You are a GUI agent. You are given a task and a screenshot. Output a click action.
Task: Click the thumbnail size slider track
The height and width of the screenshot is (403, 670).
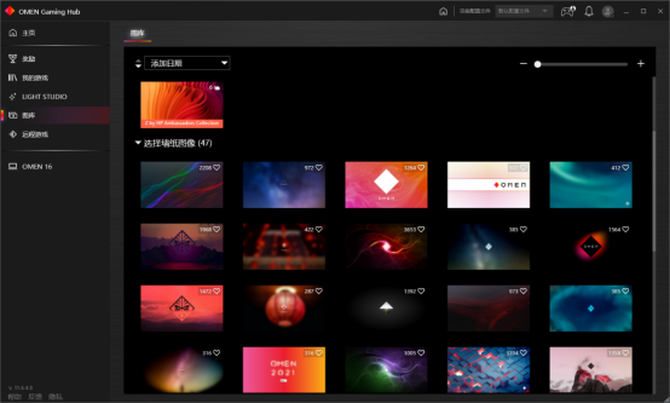coord(581,64)
